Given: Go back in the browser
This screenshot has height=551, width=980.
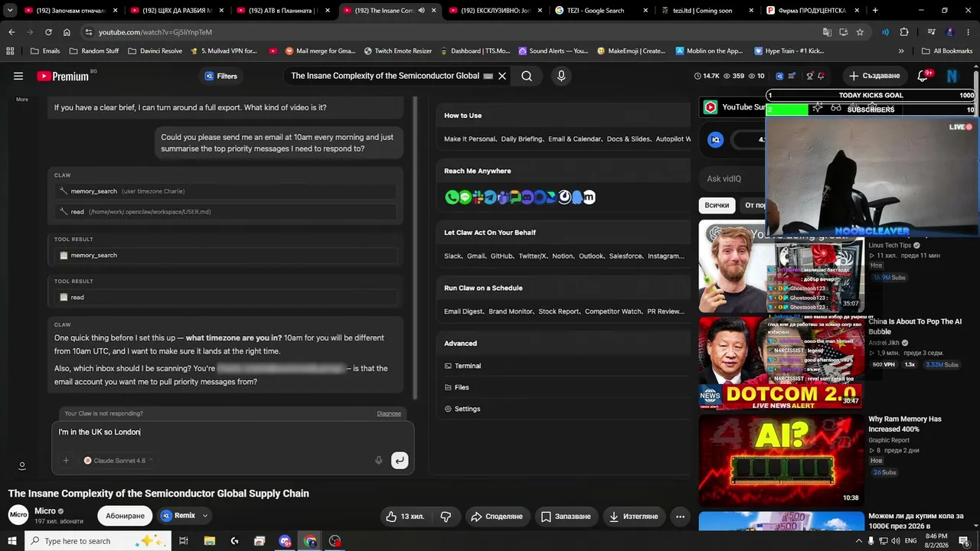Looking at the screenshot, I should [11, 32].
